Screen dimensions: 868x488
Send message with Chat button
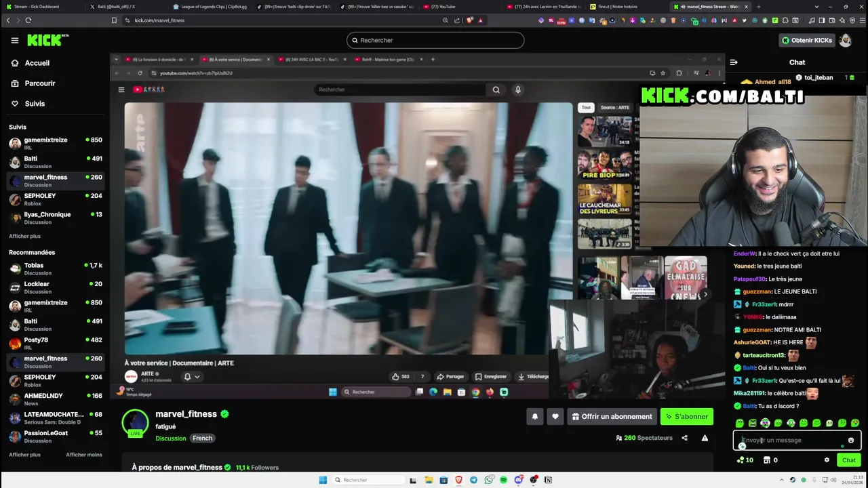pos(849,460)
